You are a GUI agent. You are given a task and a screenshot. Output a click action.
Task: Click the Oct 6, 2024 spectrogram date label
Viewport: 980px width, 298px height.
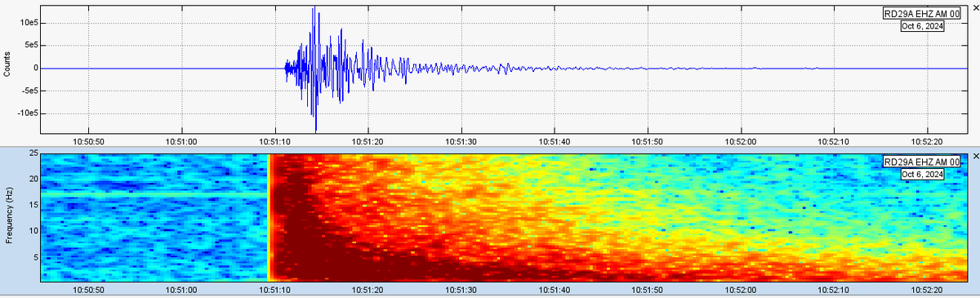tap(923, 175)
